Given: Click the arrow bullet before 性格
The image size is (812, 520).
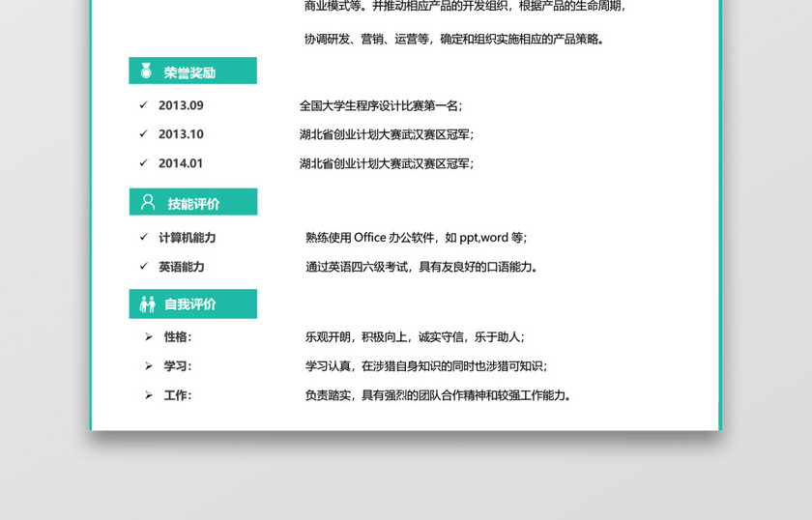Looking at the screenshot, I should click(x=149, y=337).
